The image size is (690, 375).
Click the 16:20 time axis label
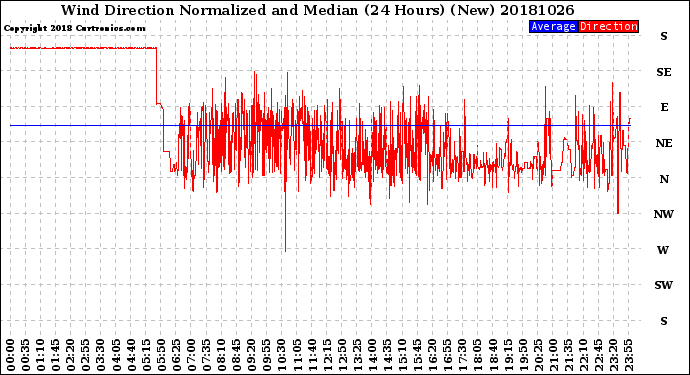pyautogui.click(x=432, y=355)
